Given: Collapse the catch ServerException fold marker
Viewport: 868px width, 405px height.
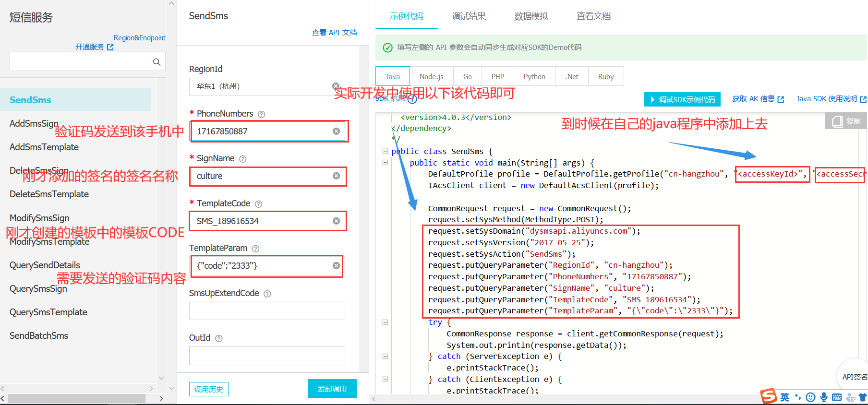Looking at the screenshot, I should click(385, 357).
